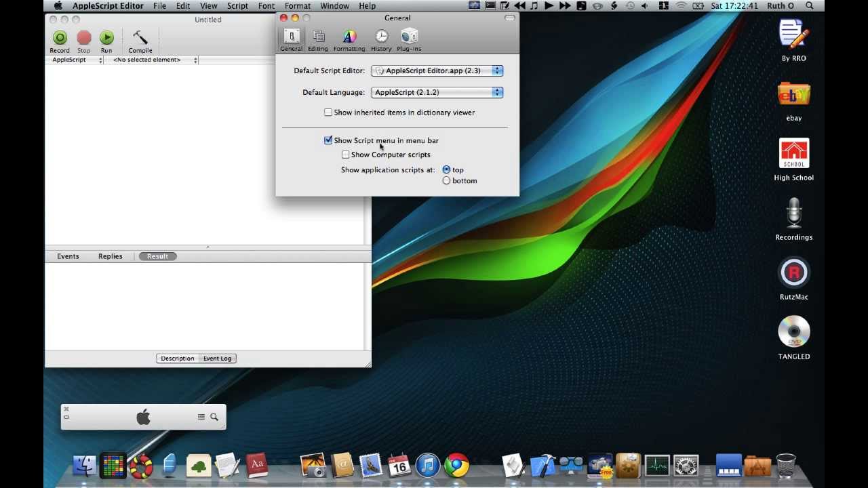
Task: Open the Dictionary app in the Dock
Action: point(257,466)
